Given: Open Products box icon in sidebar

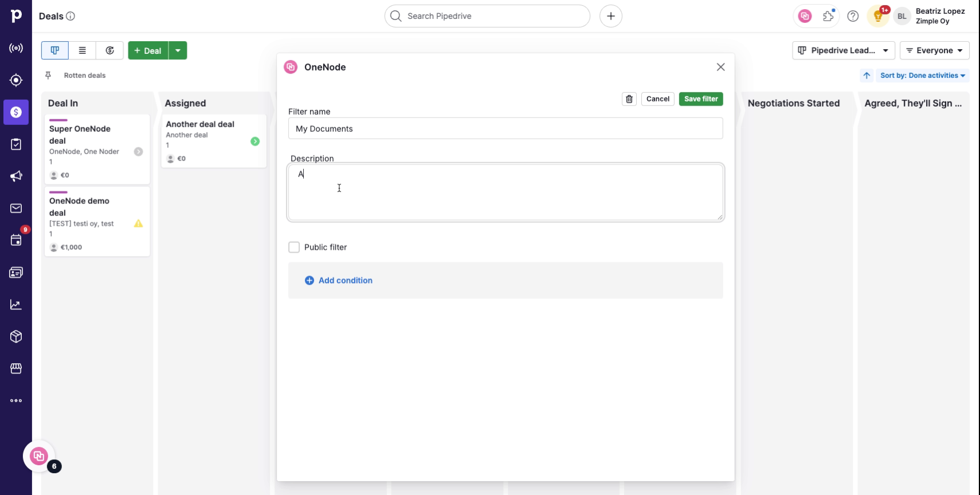Looking at the screenshot, I should pos(16,336).
